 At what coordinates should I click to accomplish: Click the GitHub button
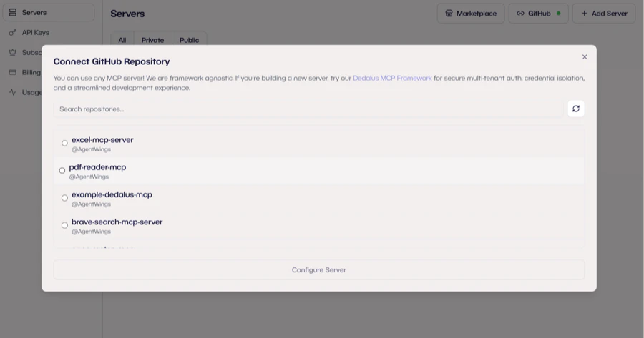coord(538,14)
